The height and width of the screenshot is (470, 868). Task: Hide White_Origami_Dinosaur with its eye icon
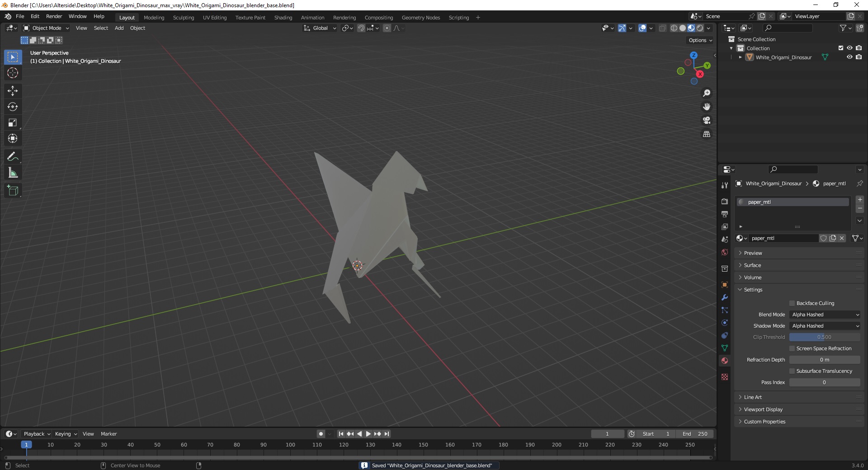[x=849, y=57]
